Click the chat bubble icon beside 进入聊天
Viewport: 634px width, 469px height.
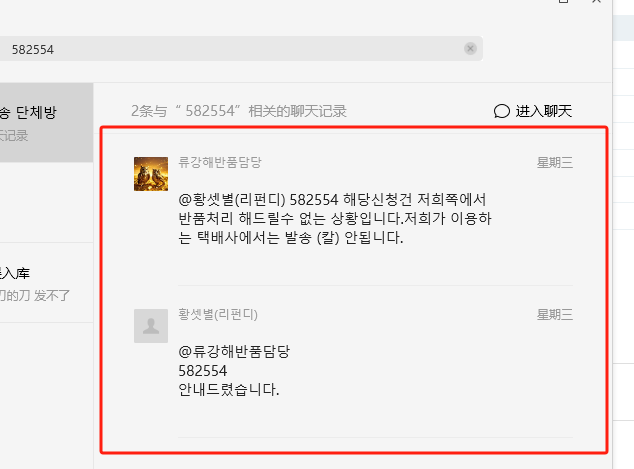tap(501, 111)
